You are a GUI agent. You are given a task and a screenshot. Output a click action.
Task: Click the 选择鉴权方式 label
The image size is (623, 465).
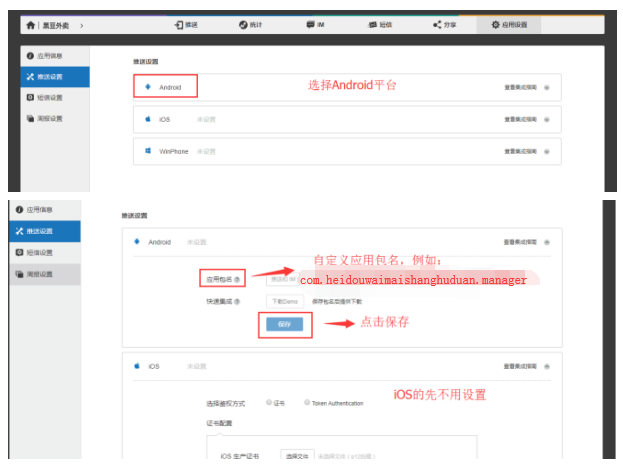tap(225, 404)
